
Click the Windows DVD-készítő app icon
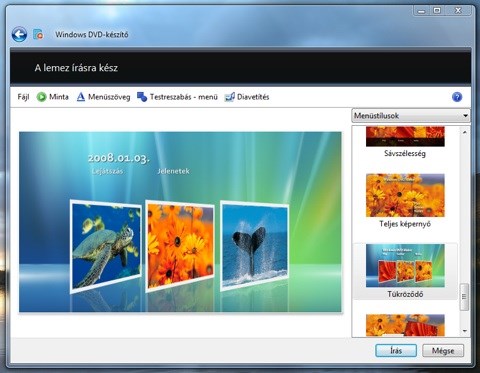[x=38, y=34]
